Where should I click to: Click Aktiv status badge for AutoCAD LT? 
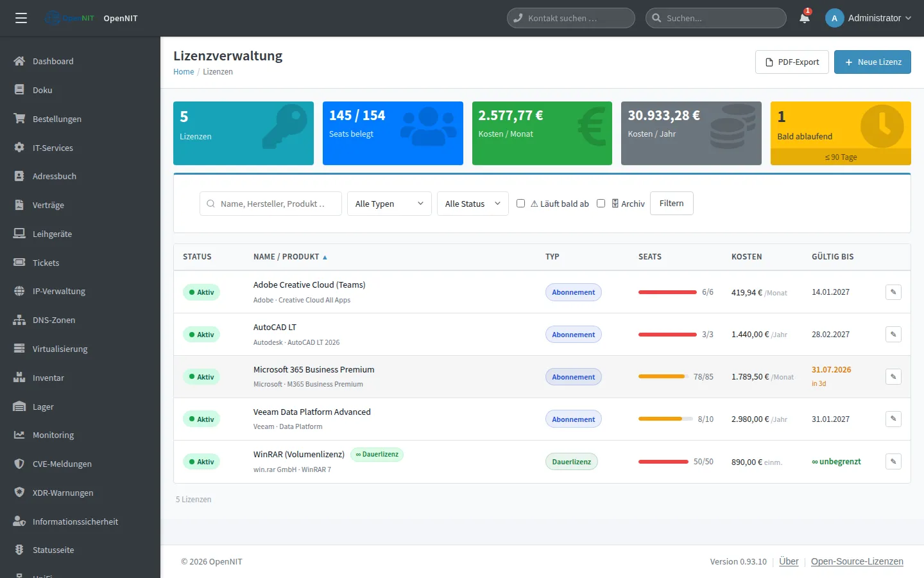coord(201,335)
